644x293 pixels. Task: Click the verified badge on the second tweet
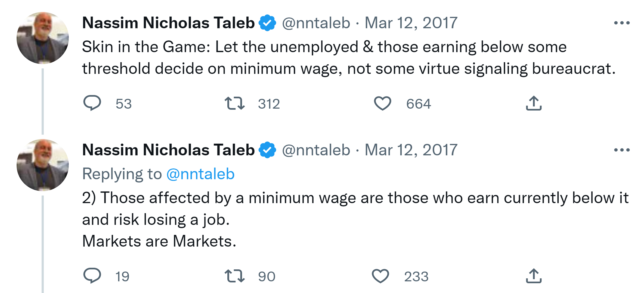tap(267, 150)
